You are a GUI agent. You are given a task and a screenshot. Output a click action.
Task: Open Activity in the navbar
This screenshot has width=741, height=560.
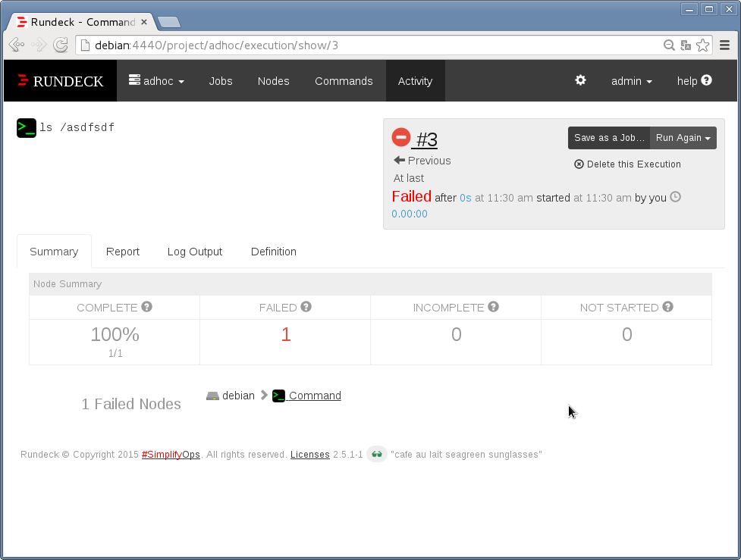(x=415, y=81)
